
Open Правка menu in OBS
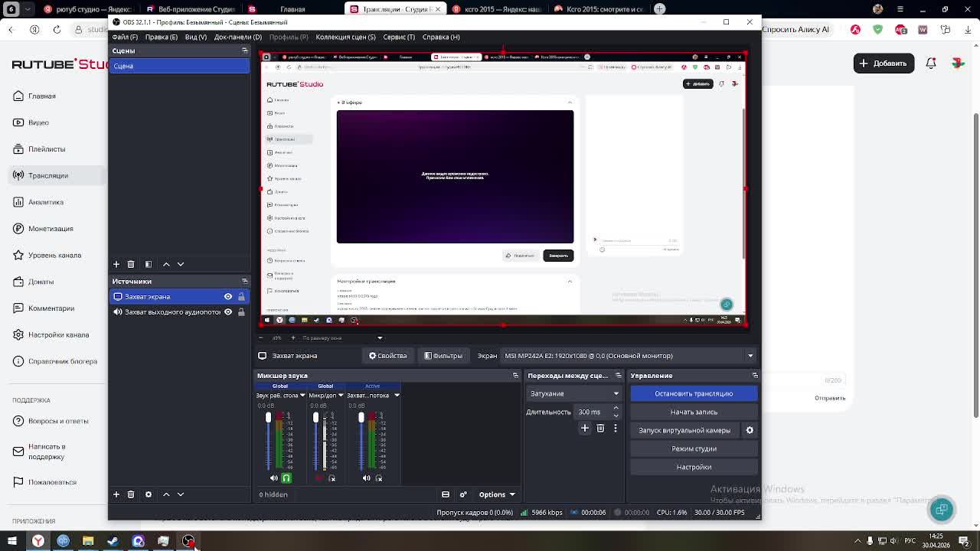[161, 37]
